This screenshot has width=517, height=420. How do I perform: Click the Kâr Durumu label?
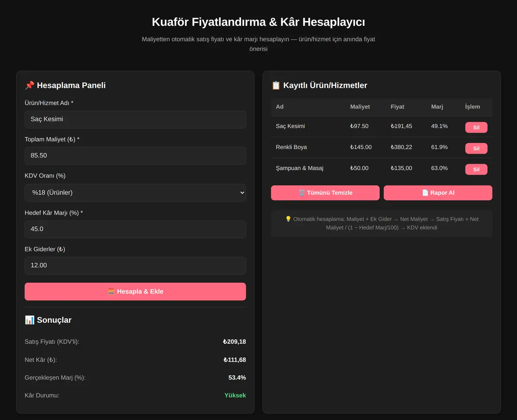pyautogui.click(x=42, y=395)
